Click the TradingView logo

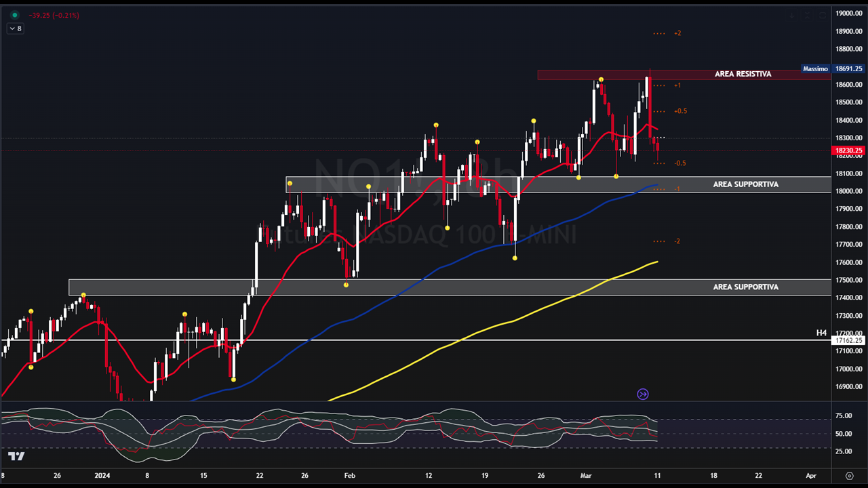17,456
